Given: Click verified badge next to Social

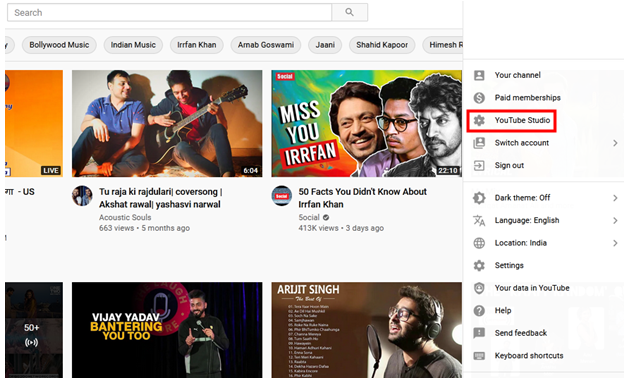Looking at the screenshot, I should pyautogui.click(x=326, y=217).
